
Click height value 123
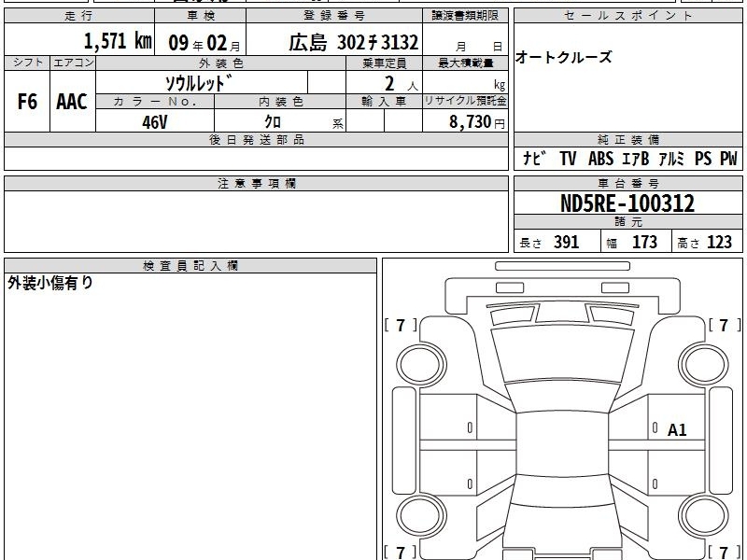[719, 242]
